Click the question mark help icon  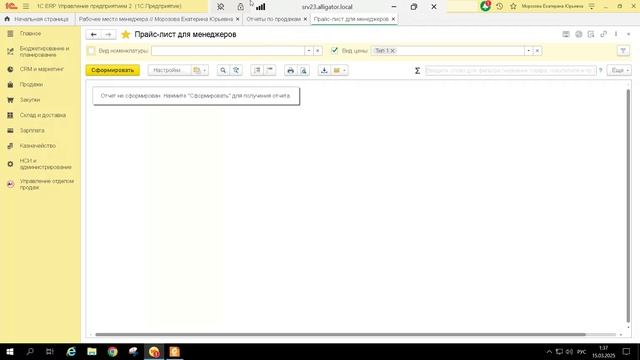[600, 70]
